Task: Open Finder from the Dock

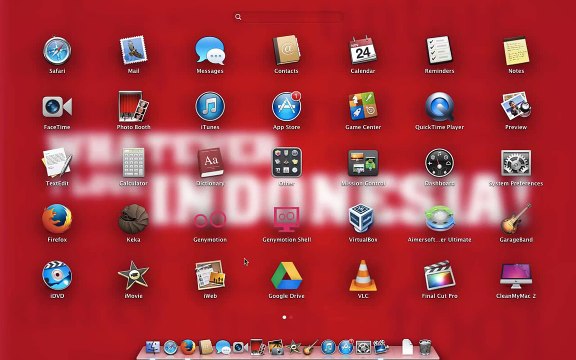Action: (153, 347)
